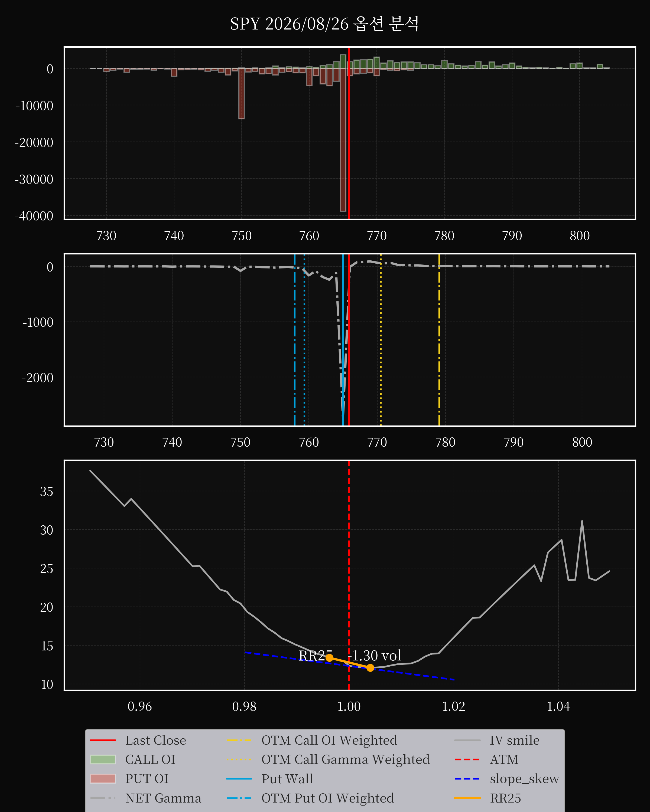The image size is (650, 812).
Task: Click the '-10000' y-axis label in OI chart
Action: pos(35,106)
